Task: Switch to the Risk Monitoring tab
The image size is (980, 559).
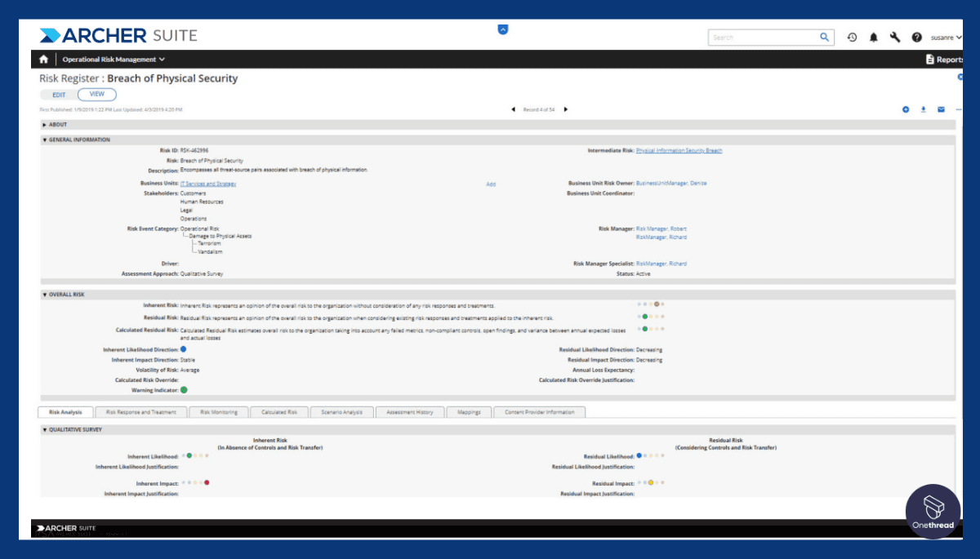Action: (x=218, y=412)
